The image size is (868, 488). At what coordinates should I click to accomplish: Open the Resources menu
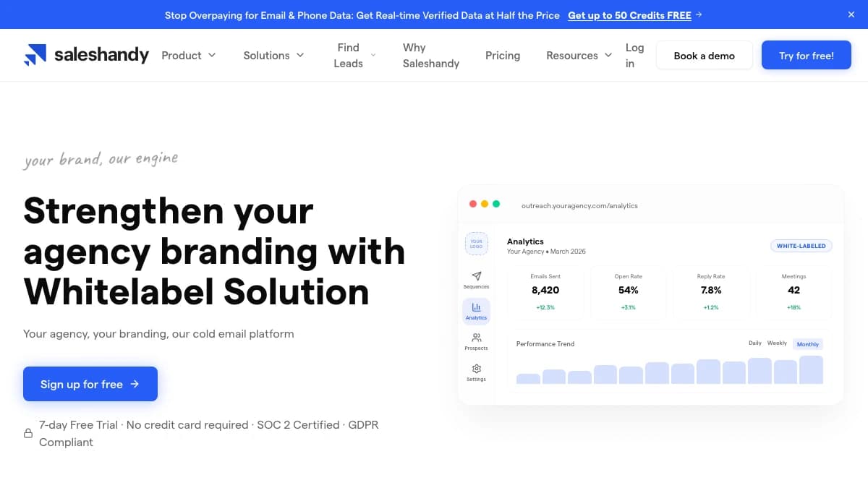pos(579,55)
